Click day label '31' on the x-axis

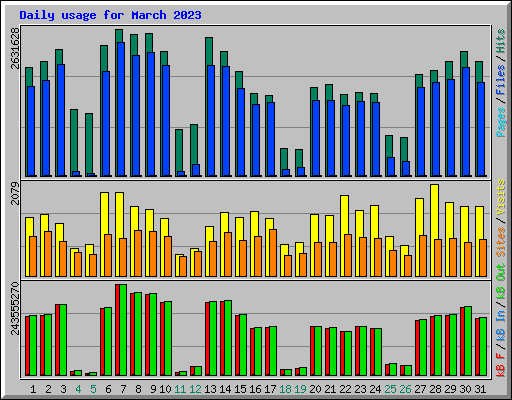[x=480, y=389]
